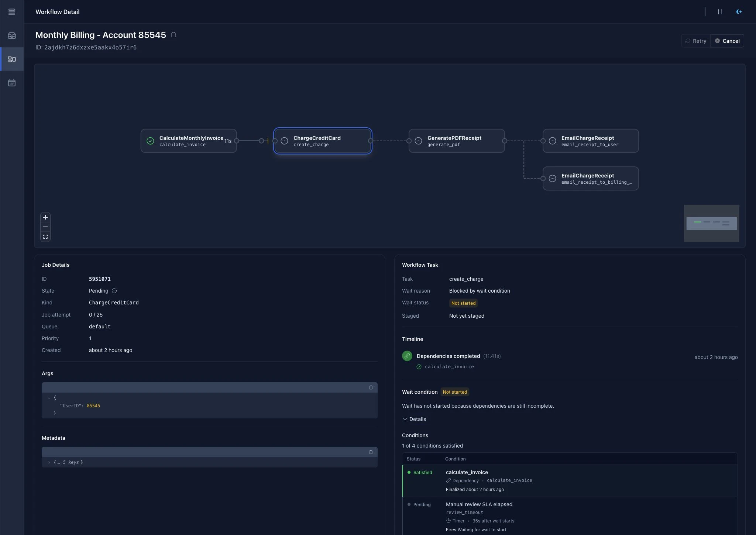Collapse the Args JSON root object
This screenshot has height=535, width=756.
(49, 398)
